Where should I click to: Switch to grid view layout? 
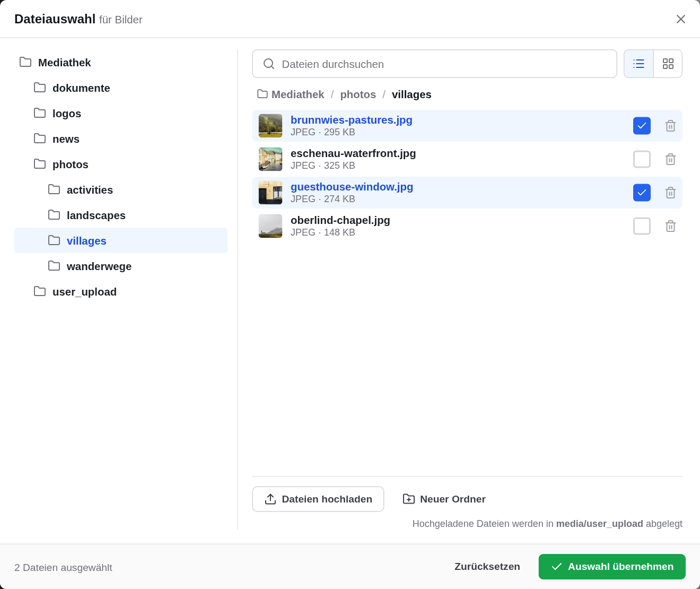(x=668, y=64)
